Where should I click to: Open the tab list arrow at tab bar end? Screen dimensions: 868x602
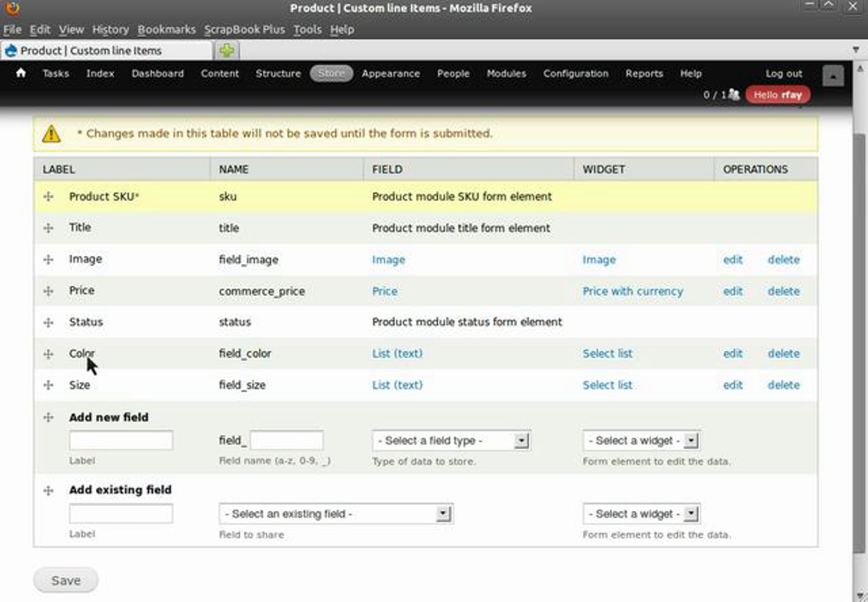(856, 50)
